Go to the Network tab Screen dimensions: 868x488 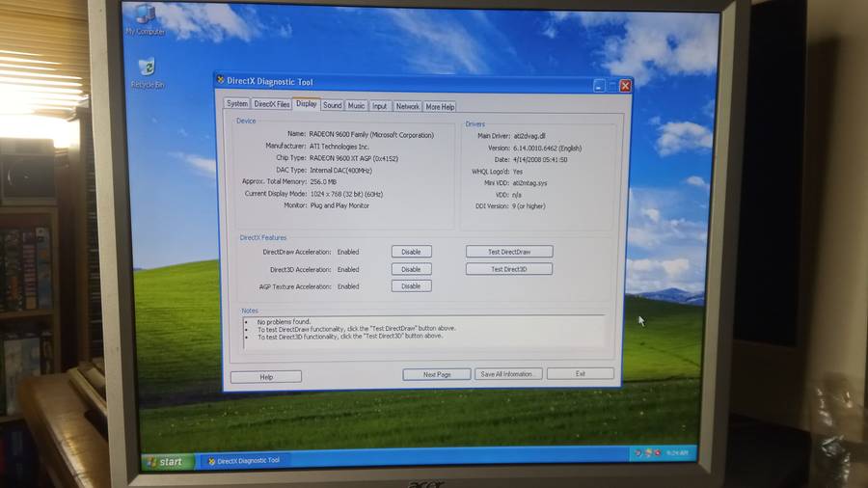[x=407, y=106]
